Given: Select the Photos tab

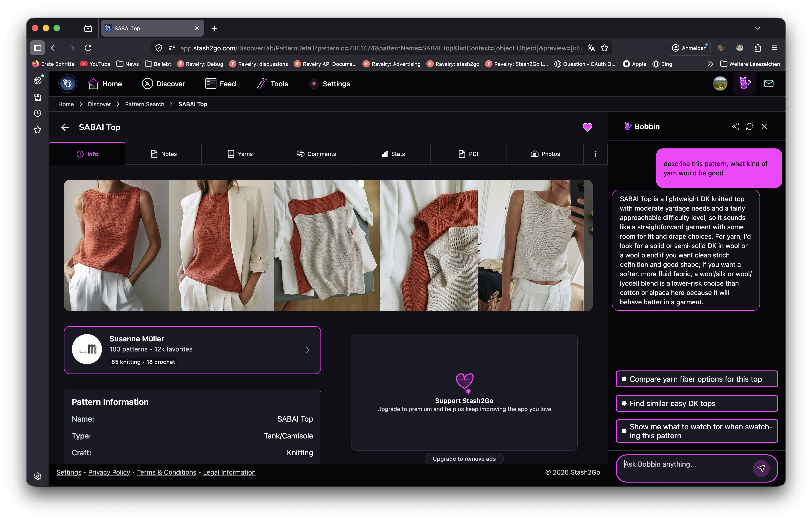Looking at the screenshot, I should 545,154.
